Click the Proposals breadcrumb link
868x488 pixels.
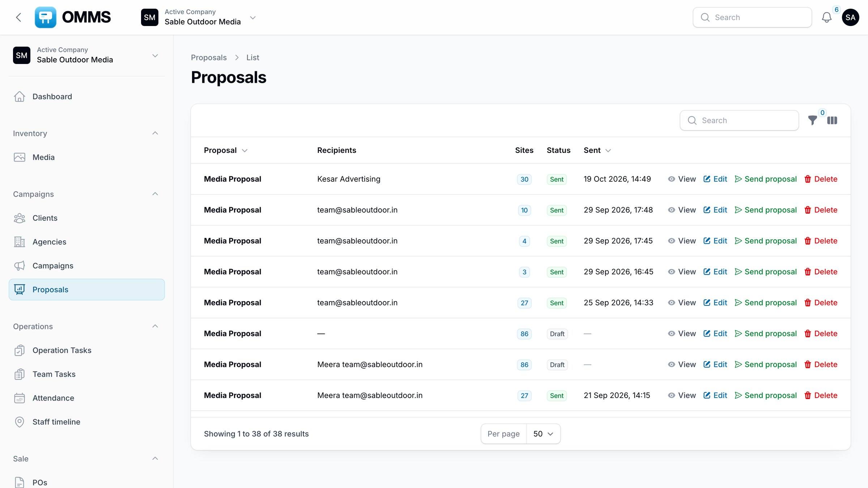tap(209, 57)
